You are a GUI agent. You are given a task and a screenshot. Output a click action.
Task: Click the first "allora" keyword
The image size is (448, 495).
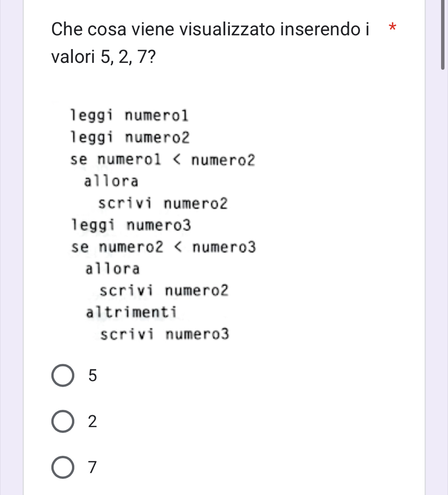tap(111, 182)
